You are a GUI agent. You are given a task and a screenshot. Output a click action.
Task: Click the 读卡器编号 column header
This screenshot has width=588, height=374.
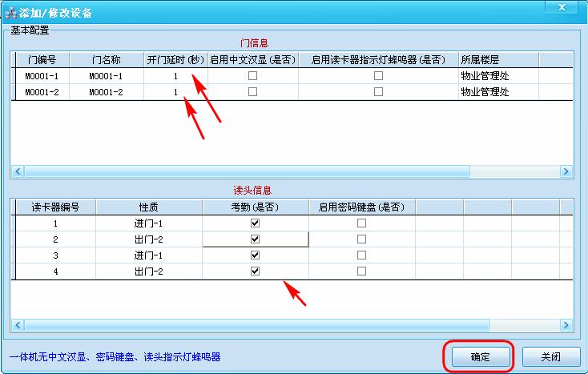pos(55,207)
